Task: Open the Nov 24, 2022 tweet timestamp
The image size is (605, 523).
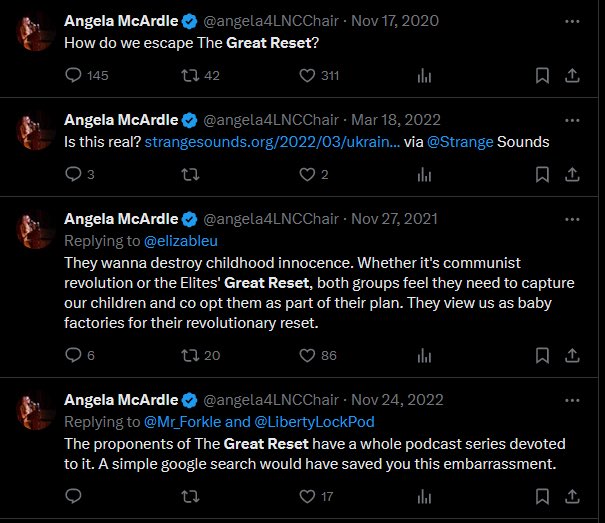Action: (397, 400)
